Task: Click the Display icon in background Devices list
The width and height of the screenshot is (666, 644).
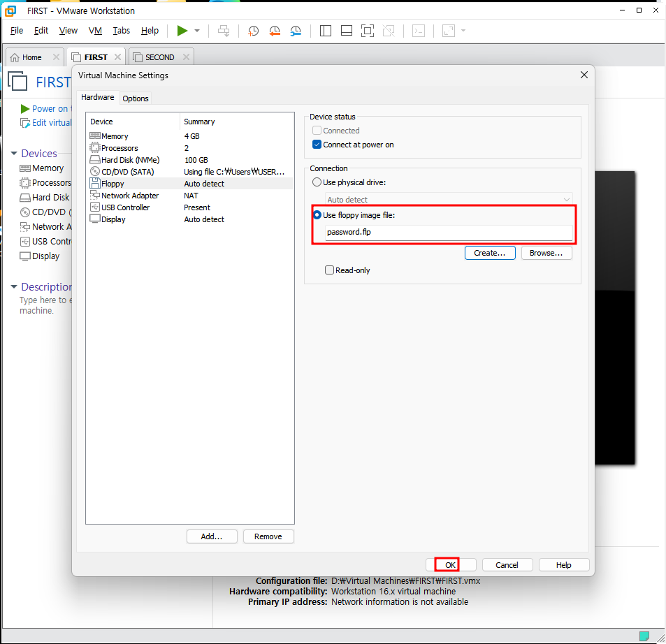Action: click(25, 256)
